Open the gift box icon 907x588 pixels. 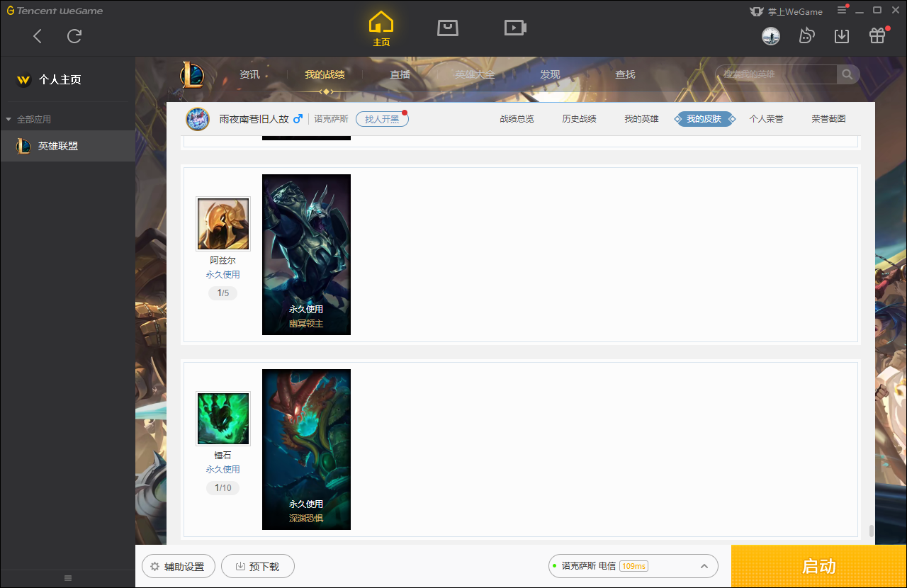pyautogui.click(x=877, y=35)
